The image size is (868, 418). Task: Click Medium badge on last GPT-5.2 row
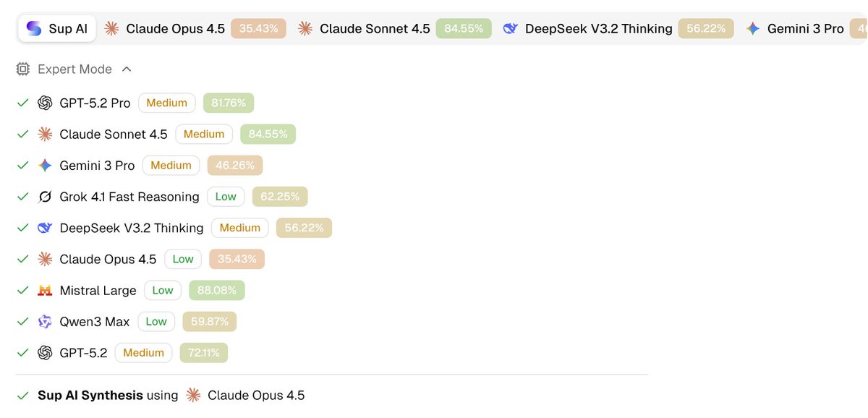[144, 353]
